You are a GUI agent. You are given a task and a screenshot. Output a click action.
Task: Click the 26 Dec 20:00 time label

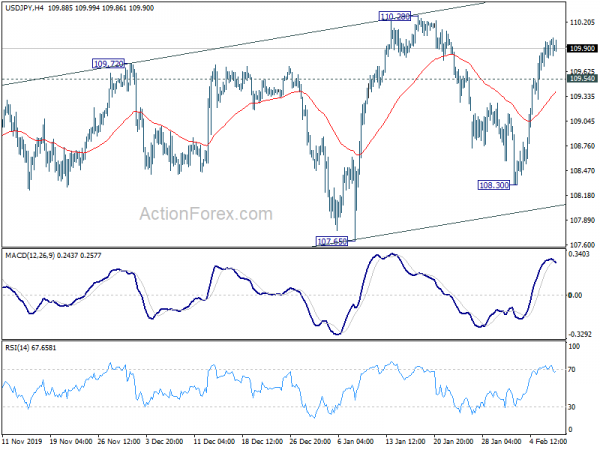click(x=310, y=441)
